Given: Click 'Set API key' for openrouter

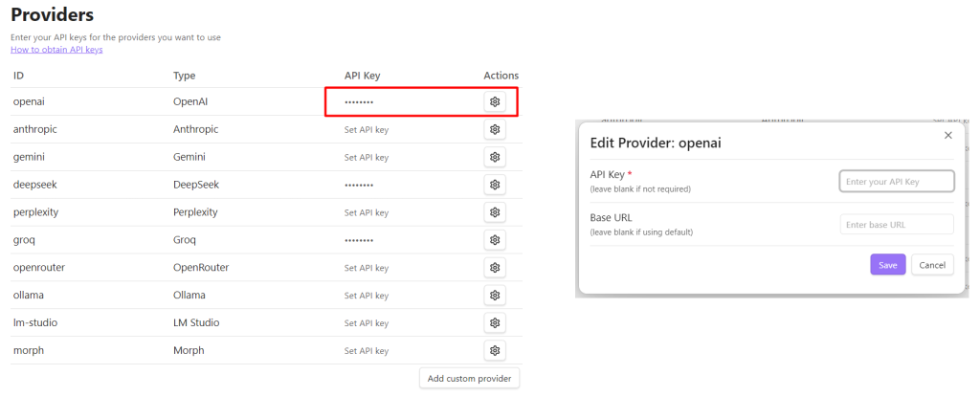Looking at the screenshot, I should coord(367,268).
